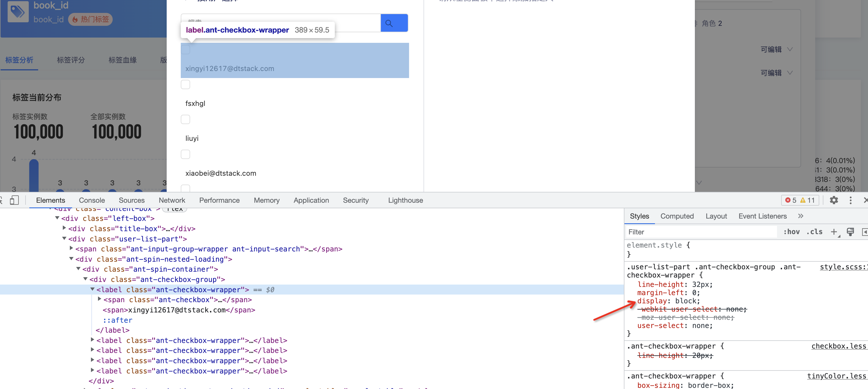Toggle the device toolbar icon

click(14, 200)
